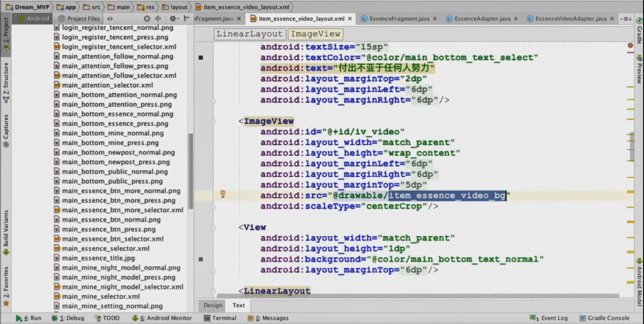Image resolution: width=644 pixels, height=324 pixels.
Task: Select main_bottom_essence_press.png file
Action: tap(111, 124)
